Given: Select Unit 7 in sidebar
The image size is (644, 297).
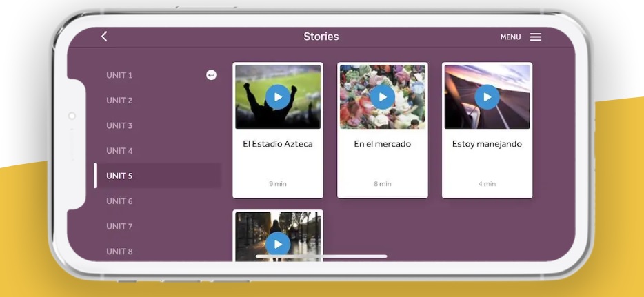Looking at the screenshot, I should click(119, 226).
